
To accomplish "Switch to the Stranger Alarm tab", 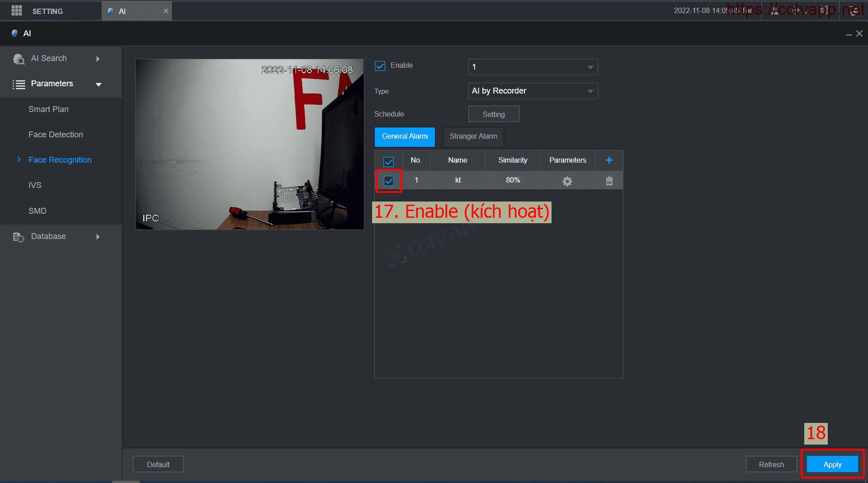I will coord(473,136).
